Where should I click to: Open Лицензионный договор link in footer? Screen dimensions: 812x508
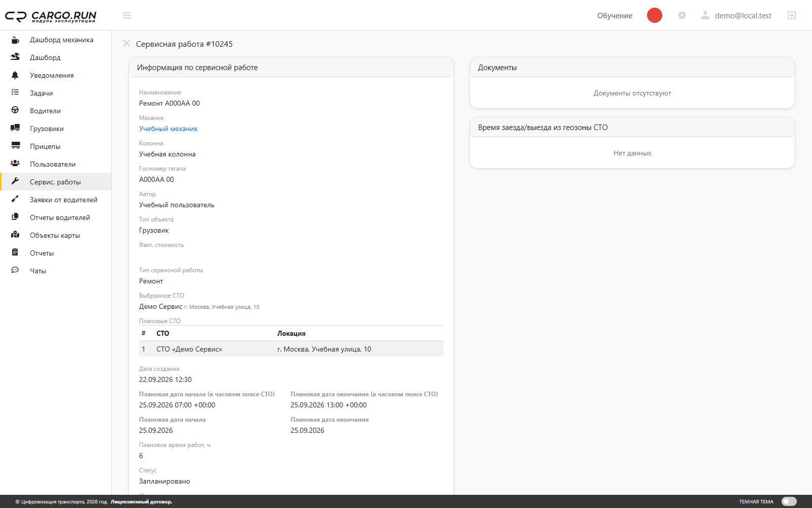tap(142, 502)
